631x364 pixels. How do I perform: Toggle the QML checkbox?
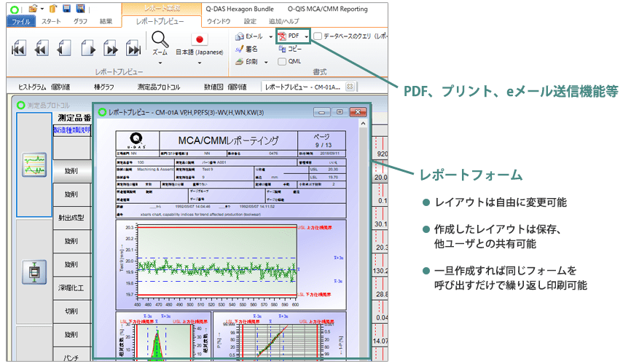click(282, 62)
